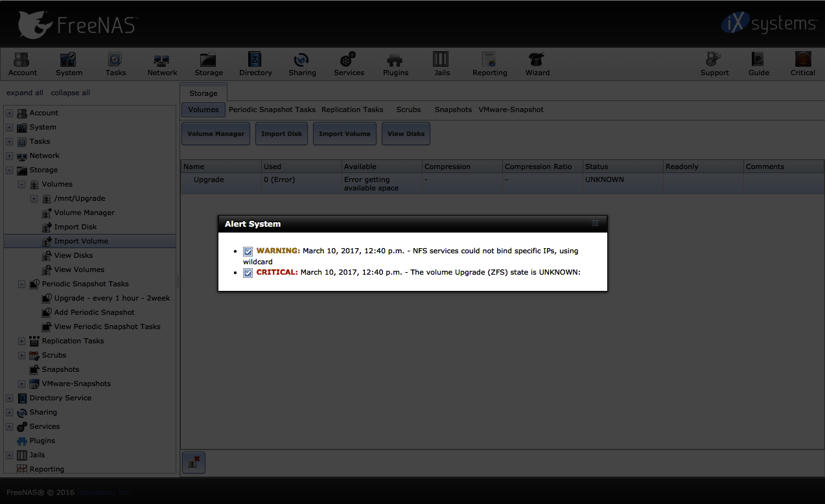The image size is (825, 504).
Task: Open the Support toolbar icon
Action: 714,64
